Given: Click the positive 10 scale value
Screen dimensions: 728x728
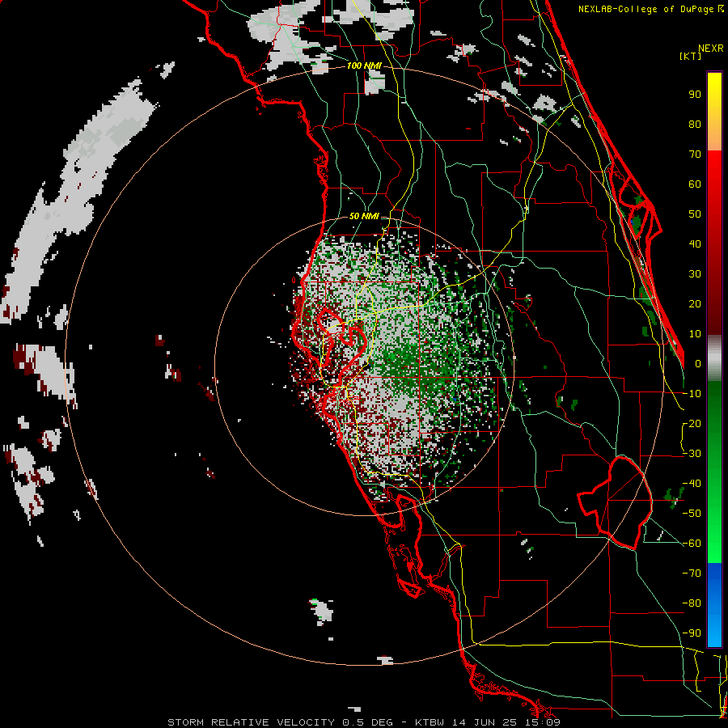Looking at the screenshot, I should click(695, 334).
